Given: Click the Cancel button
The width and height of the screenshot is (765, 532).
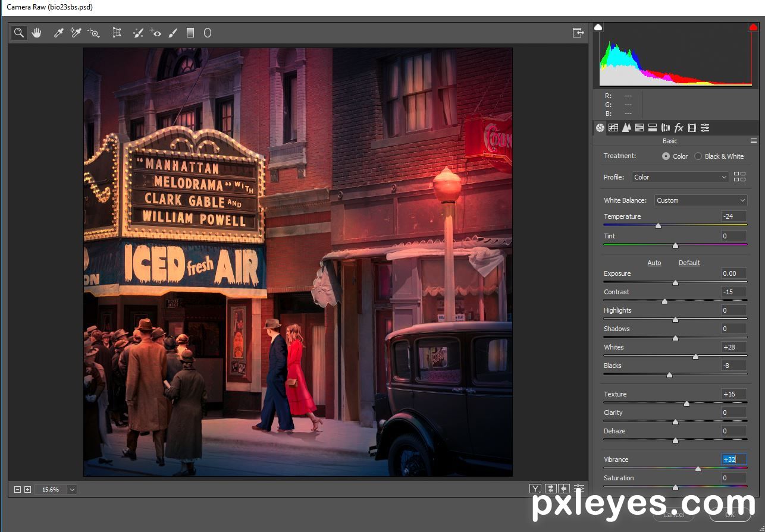Looking at the screenshot, I should pyautogui.click(x=674, y=514).
